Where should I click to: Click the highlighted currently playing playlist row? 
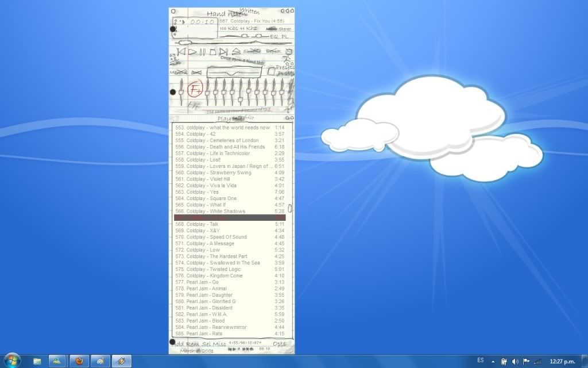click(230, 218)
